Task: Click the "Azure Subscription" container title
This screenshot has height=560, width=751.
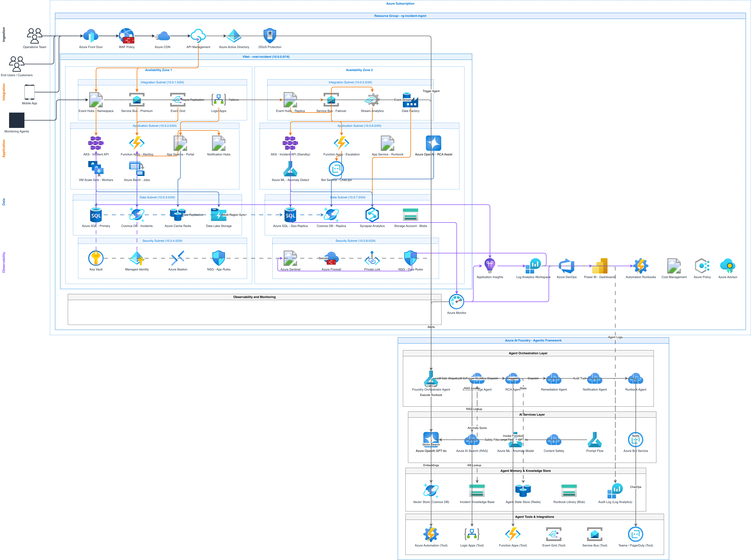Action: click(400, 3)
